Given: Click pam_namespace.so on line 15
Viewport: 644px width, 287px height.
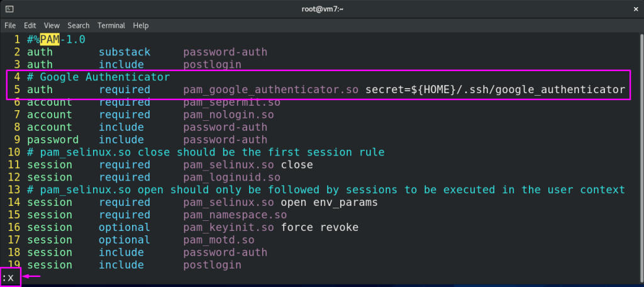Looking at the screenshot, I should [x=235, y=215].
